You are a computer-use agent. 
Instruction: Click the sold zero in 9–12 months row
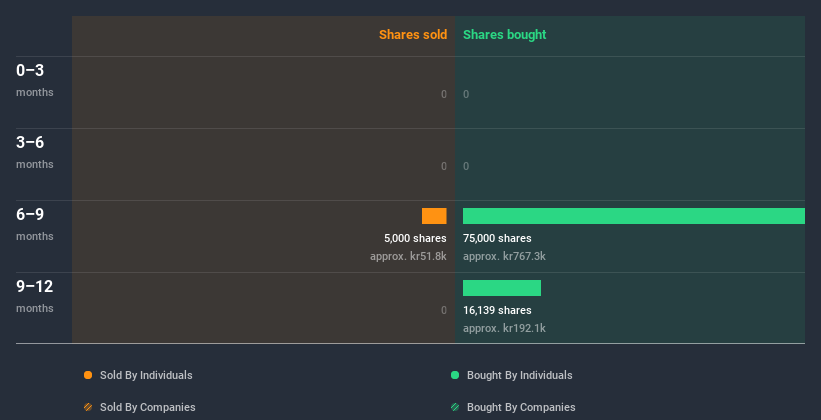(444, 310)
